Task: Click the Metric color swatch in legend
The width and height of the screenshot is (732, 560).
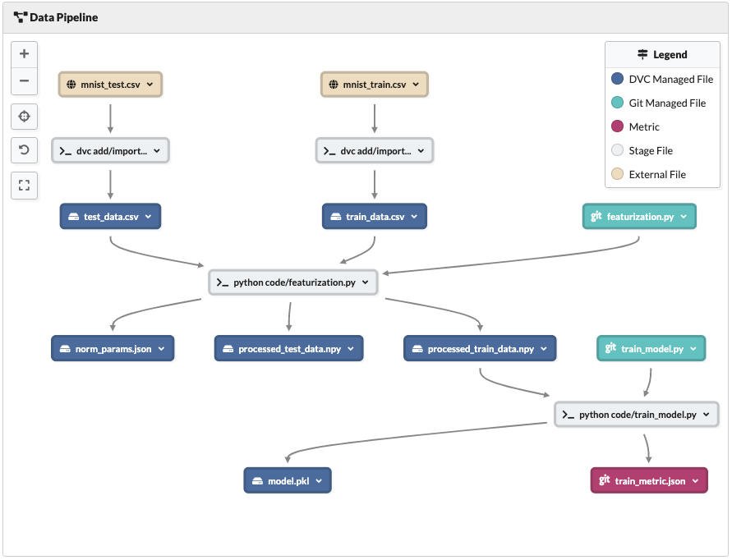Action: (x=618, y=126)
